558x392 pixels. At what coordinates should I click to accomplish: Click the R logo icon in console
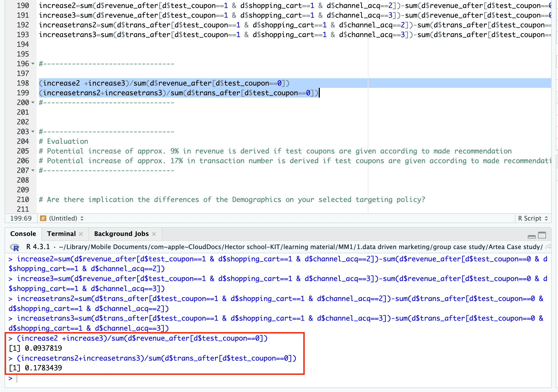click(x=14, y=247)
